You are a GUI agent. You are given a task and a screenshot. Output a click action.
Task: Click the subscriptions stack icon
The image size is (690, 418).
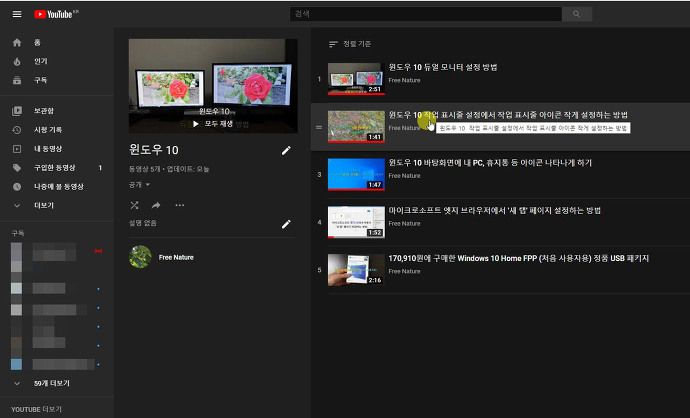[17, 80]
